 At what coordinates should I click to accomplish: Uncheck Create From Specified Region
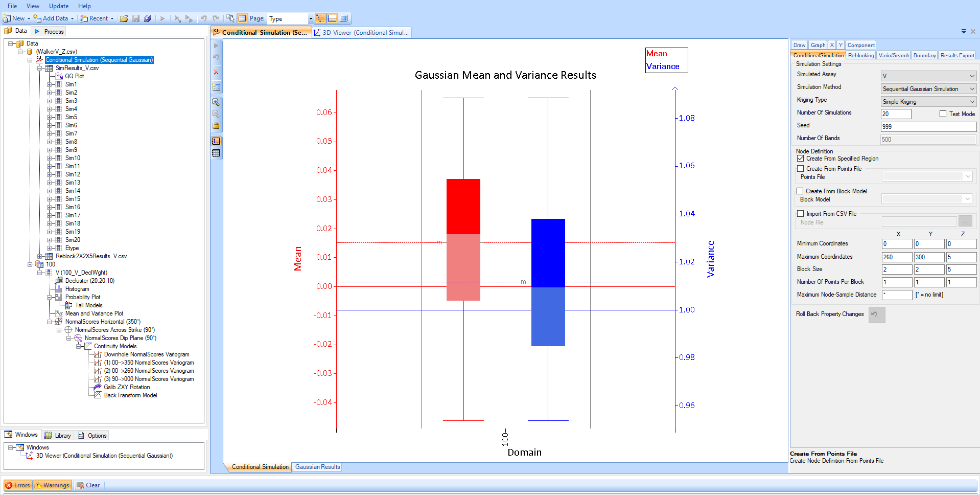pyautogui.click(x=800, y=158)
